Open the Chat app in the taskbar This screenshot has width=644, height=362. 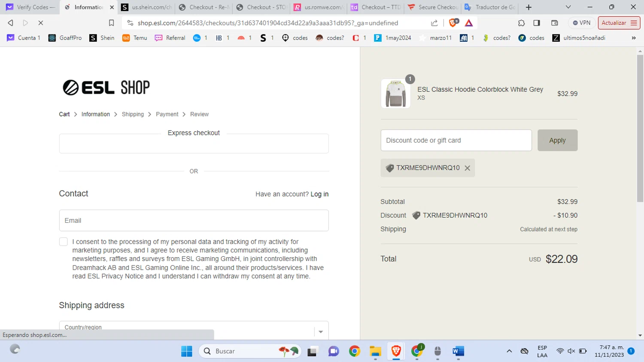point(334,351)
